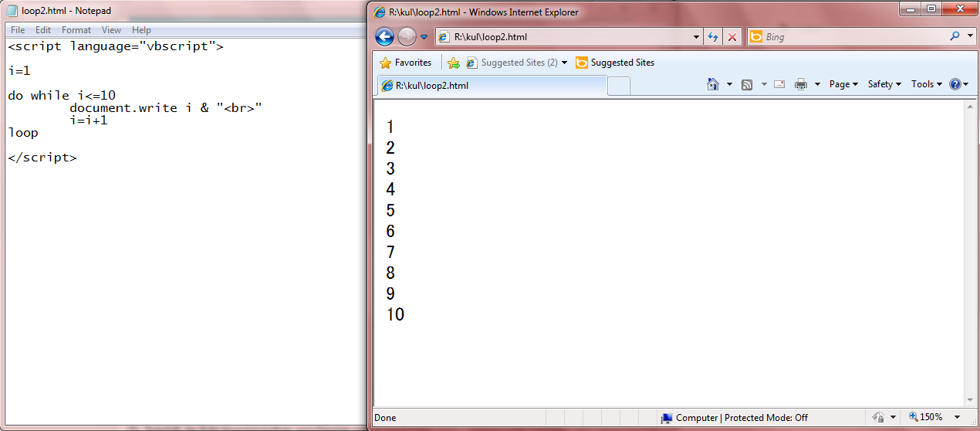Refresh the page in Internet Explorer

713,36
